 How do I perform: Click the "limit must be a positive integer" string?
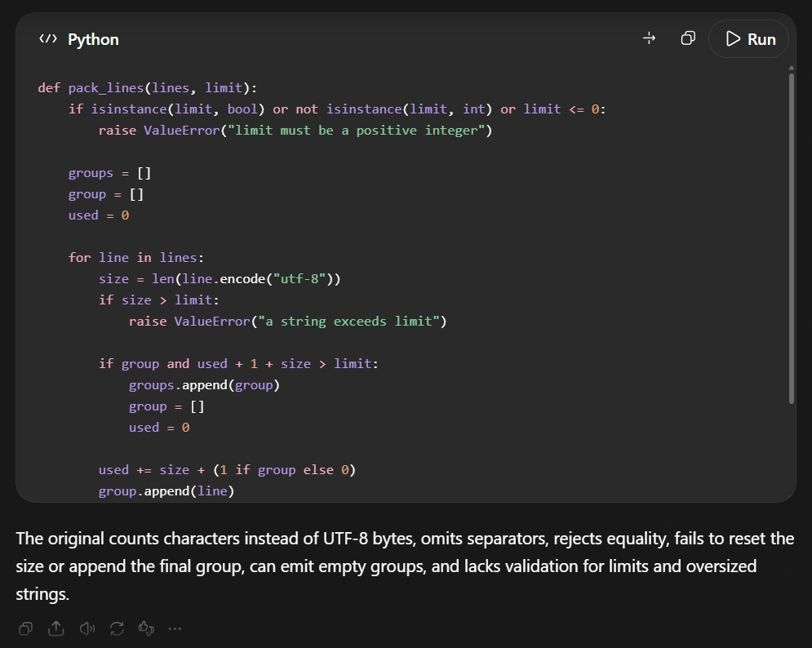click(x=356, y=131)
